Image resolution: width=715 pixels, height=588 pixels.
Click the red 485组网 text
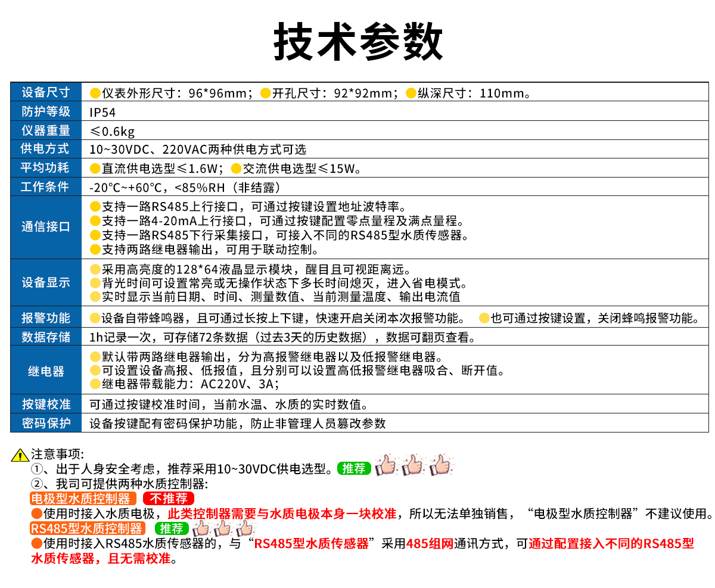pos(429,543)
